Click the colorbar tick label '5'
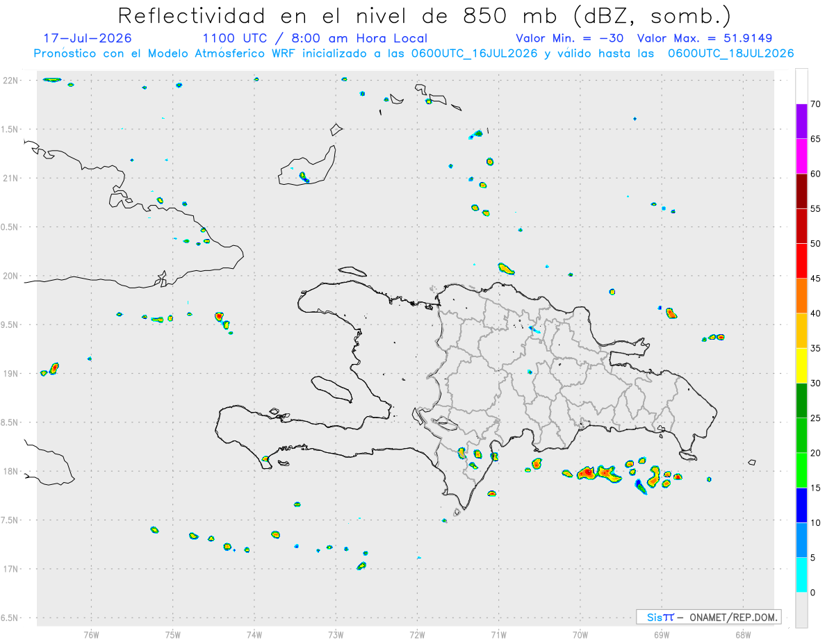834x644 pixels. 813,558
